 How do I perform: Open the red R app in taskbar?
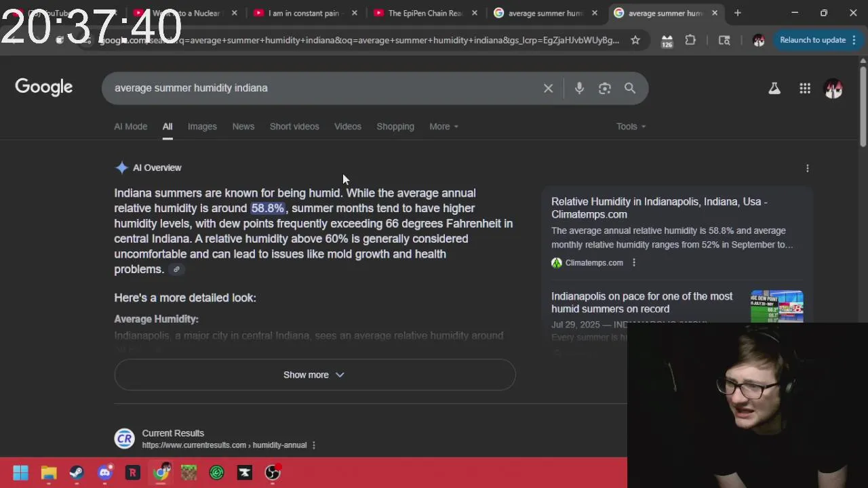pyautogui.click(x=133, y=472)
